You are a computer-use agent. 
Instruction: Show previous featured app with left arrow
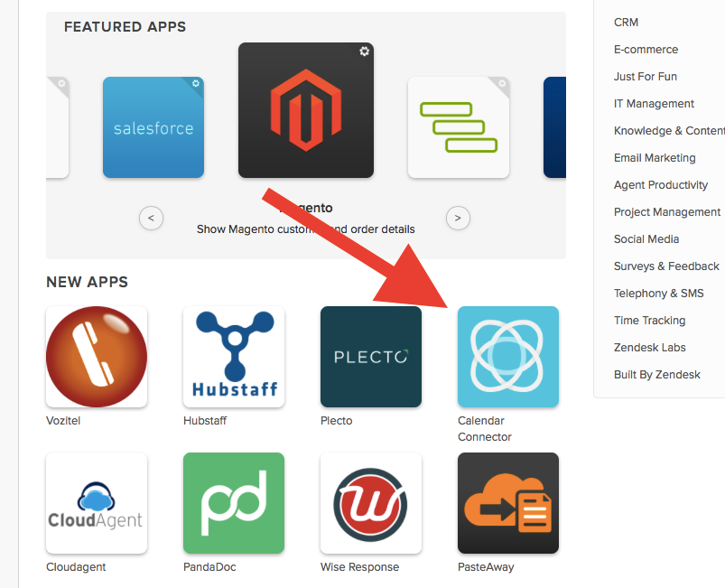(x=151, y=218)
